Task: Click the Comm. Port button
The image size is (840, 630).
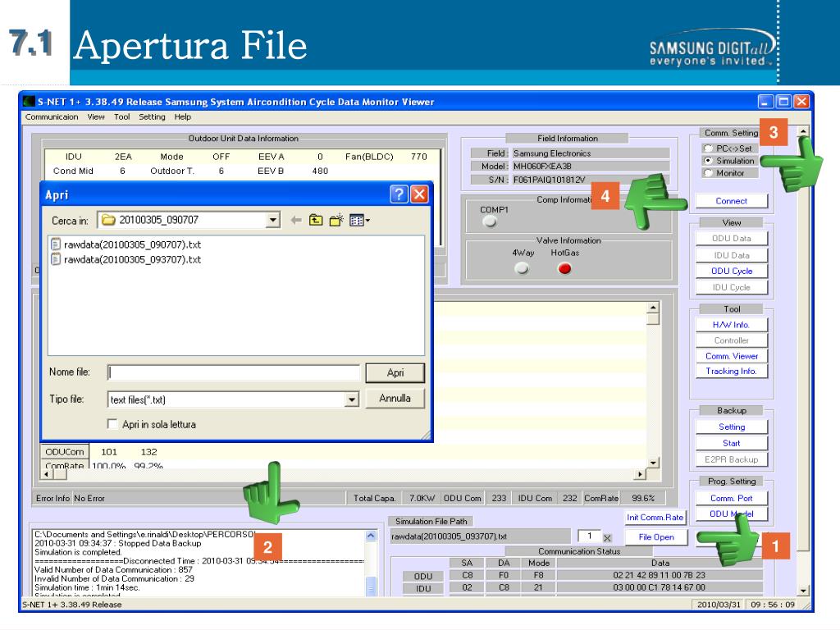Action: click(x=731, y=498)
